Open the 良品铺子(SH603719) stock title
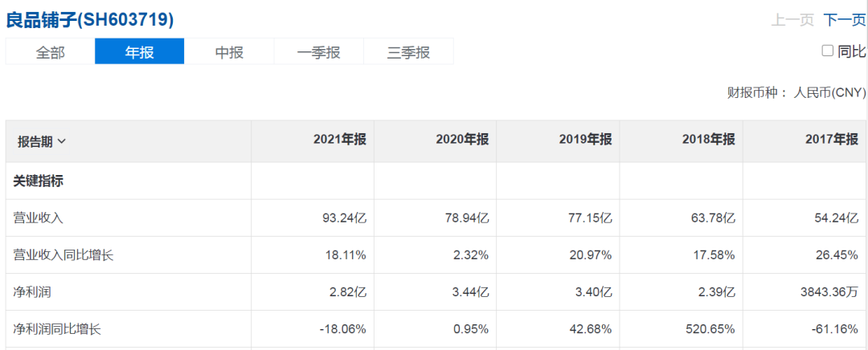 click(90, 20)
